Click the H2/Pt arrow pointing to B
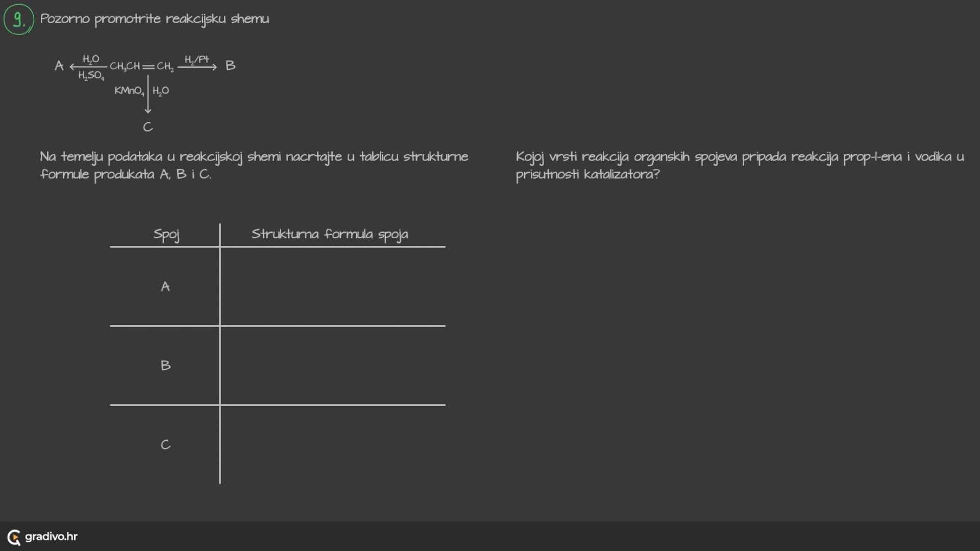Screen dimensions: 980x551 (198, 67)
